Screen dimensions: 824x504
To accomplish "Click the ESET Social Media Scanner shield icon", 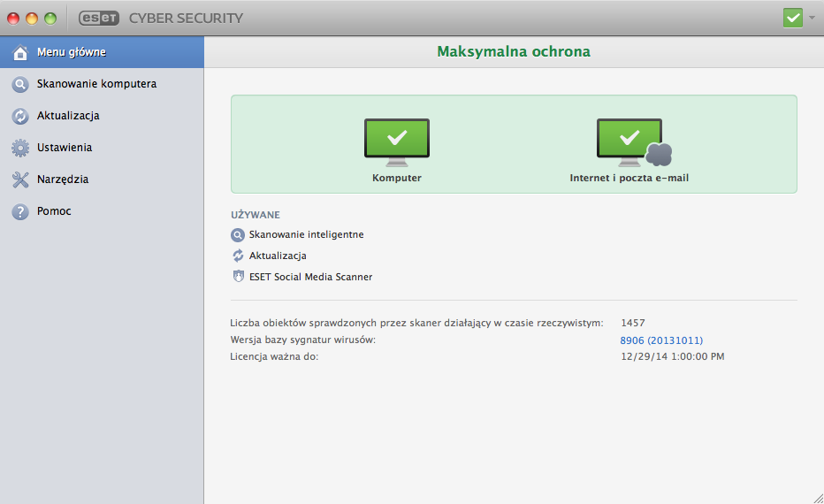I will [x=238, y=277].
